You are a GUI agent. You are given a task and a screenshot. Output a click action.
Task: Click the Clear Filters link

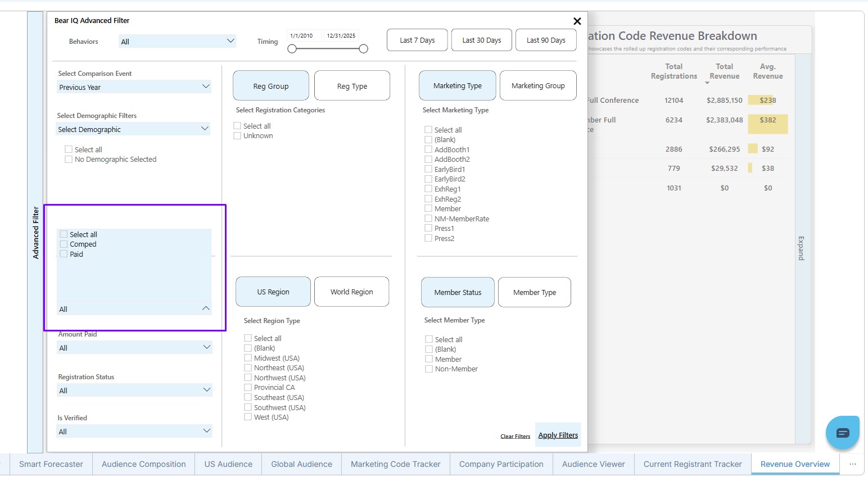pos(515,436)
